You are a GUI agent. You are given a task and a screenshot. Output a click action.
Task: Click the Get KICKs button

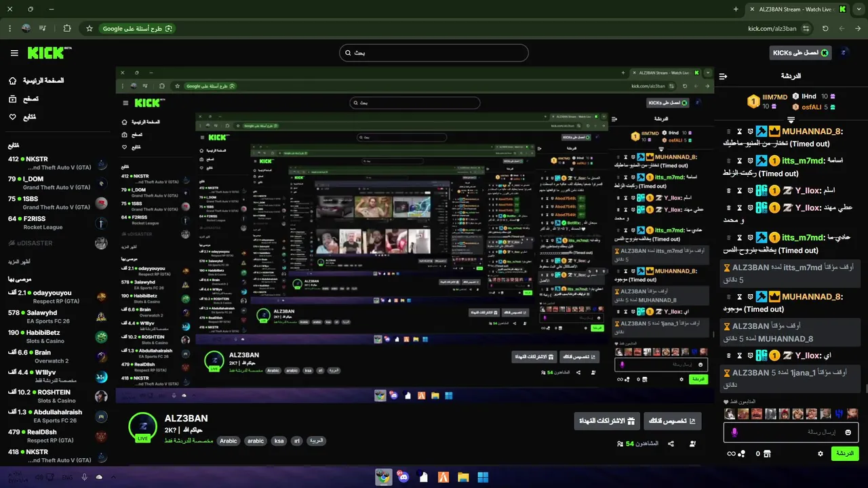pyautogui.click(x=801, y=53)
